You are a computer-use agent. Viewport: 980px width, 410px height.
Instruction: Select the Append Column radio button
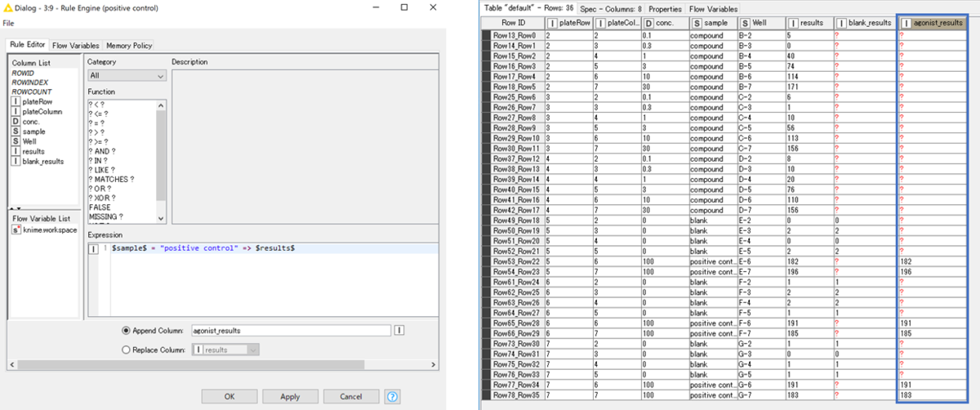pyautogui.click(x=126, y=331)
